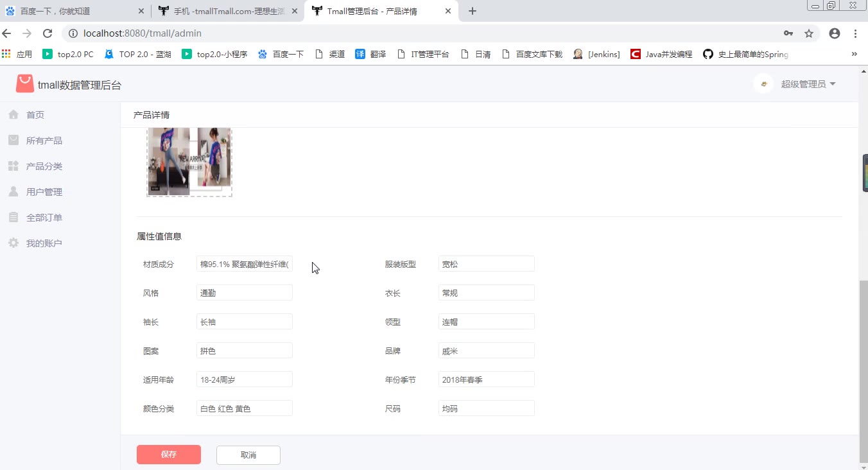This screenshot has height=470, width=868.
Task: Edit the 风格 field containing 通勤
Action: coord(245,293)
